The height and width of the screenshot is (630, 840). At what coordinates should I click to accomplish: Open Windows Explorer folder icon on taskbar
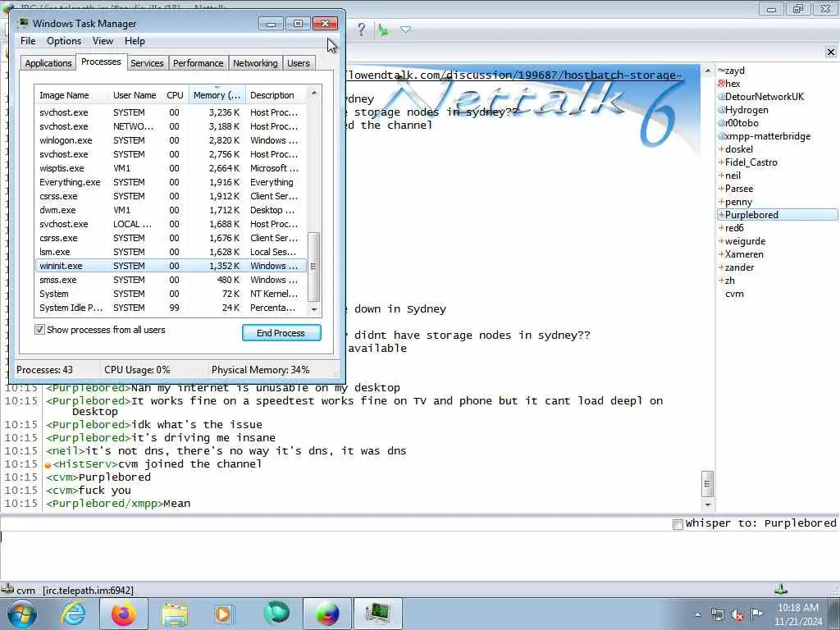(175, 614)
